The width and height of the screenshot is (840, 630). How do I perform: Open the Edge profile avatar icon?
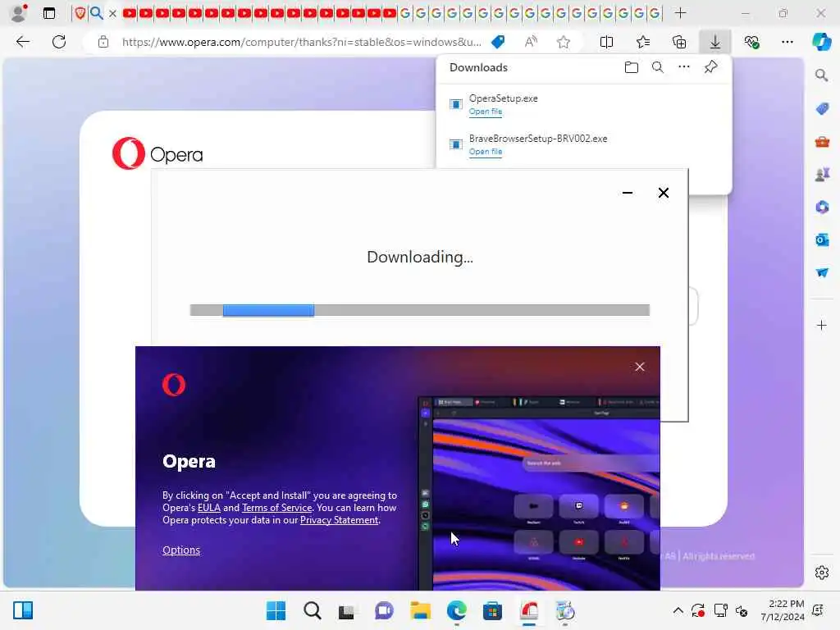pyautogui.click(x=20, y=13)
